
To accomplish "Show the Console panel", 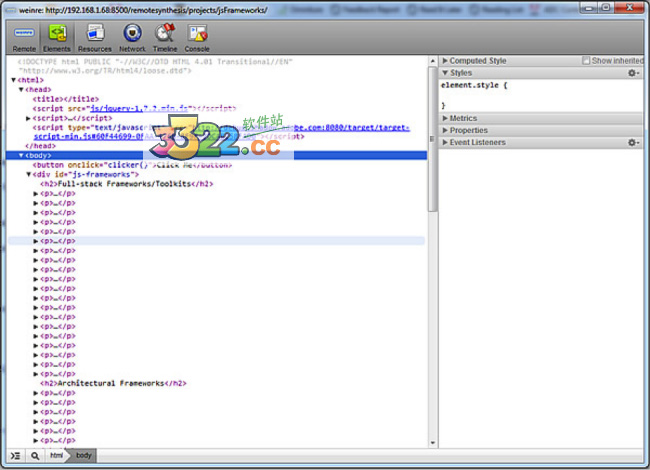I will pyautogui.click(x=197, y=38).
